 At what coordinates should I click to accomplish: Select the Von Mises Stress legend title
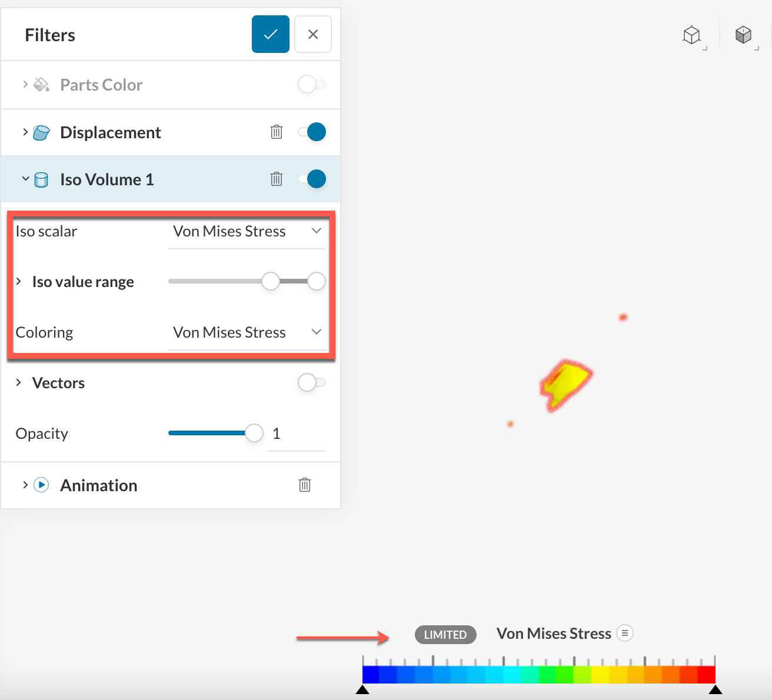[554, 634]
